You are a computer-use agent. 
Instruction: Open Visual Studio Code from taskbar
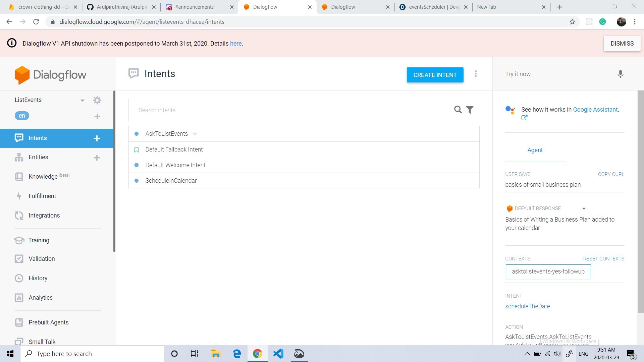(x=278, y=354)
